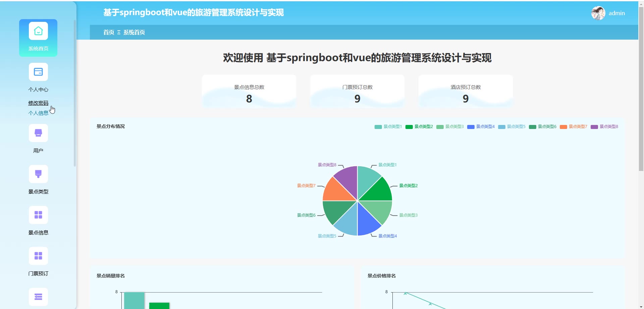Viewport: 644px width, 309px height.
Task: Select the 景点类型 sidebar icon
Action: point(38,174)
